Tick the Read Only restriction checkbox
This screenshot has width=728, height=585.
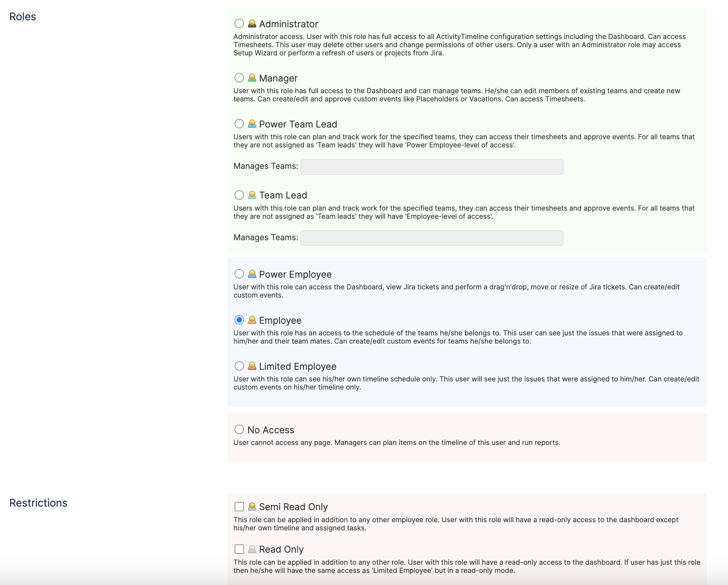coord(239,549)
